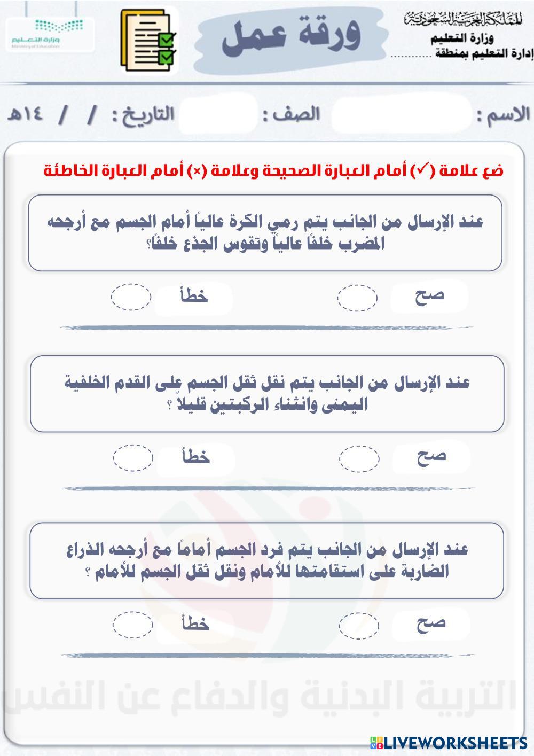Click third question box about الذراع الضاربة
The width and height of the screenshot is (534, 756).
[267, 560]
